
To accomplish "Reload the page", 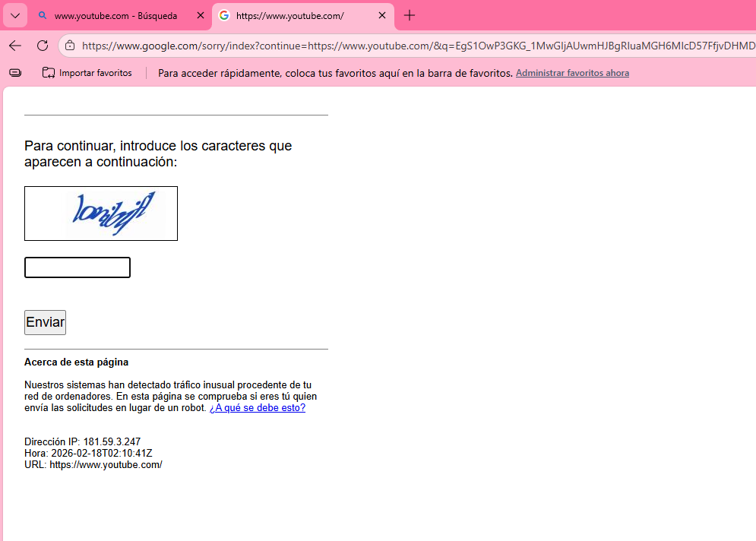I will 43,46.
